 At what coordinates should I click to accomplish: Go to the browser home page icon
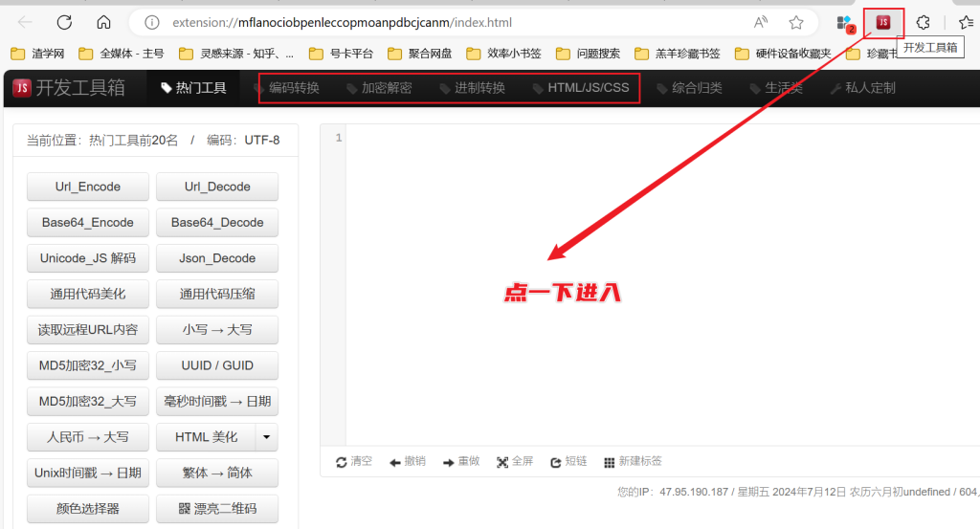coord(103,23)
